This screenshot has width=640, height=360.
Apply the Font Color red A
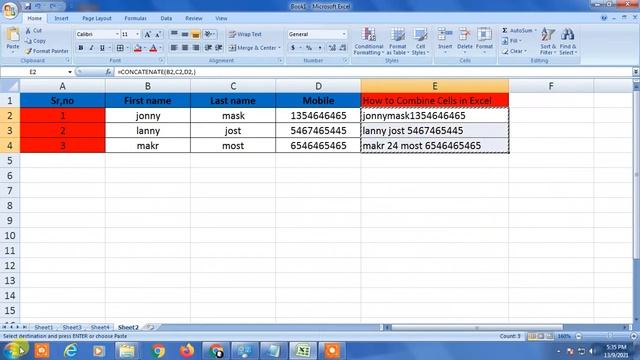[x=153, y=48]
